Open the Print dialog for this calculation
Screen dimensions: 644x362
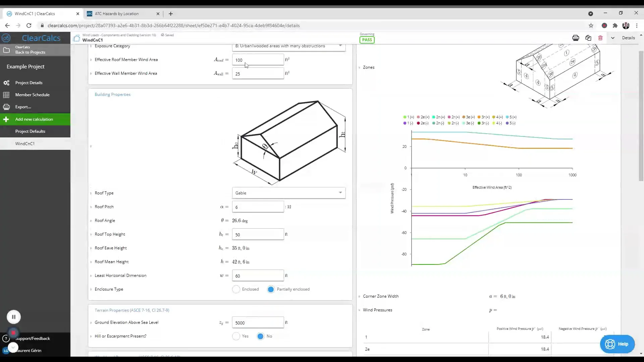coord(576,38)
